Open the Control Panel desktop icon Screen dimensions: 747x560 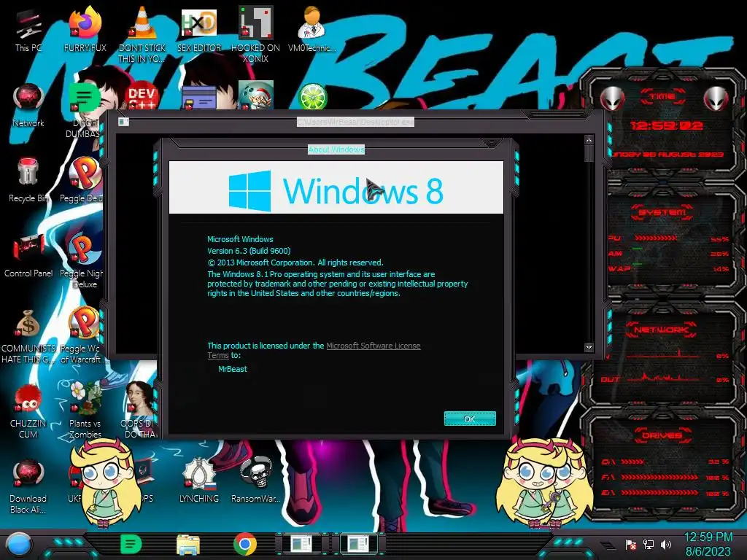[x=28, y=256]
